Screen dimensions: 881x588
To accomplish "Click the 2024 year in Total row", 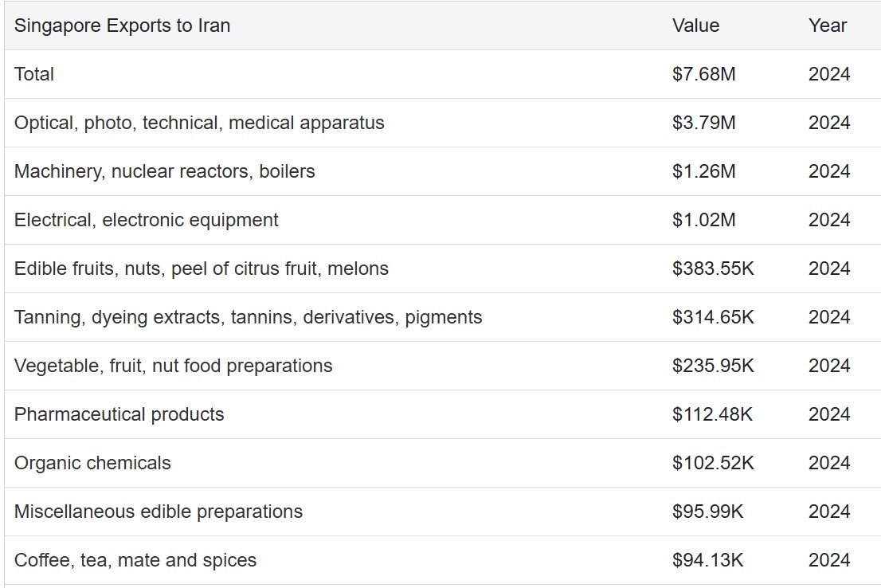I will click(828, 74).
